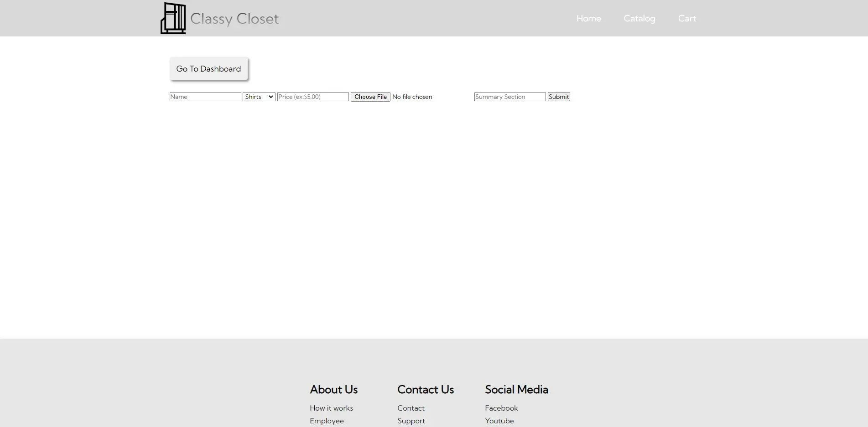Click the Choose File button

point(370,97)
